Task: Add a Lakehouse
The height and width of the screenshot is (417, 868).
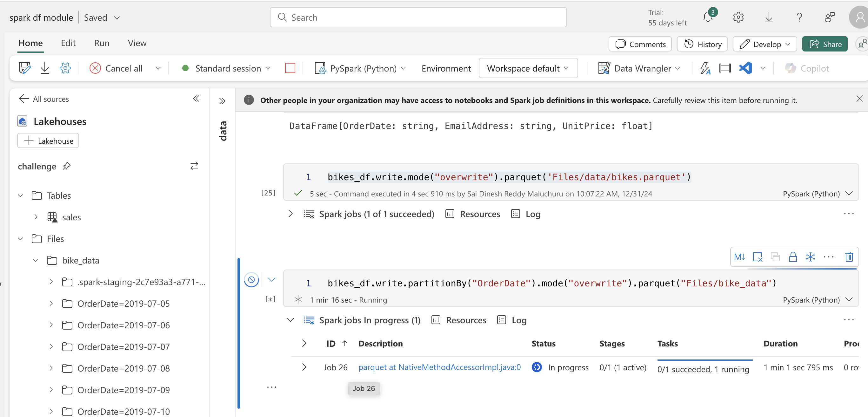Action: pyautogui.click(x=48, y=141)
